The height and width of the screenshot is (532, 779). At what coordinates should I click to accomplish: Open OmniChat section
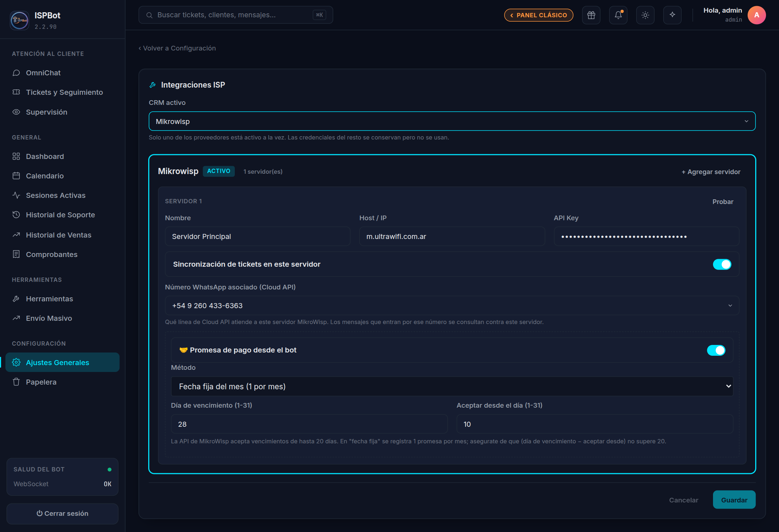pyautogui.click(x=62, y=73)
